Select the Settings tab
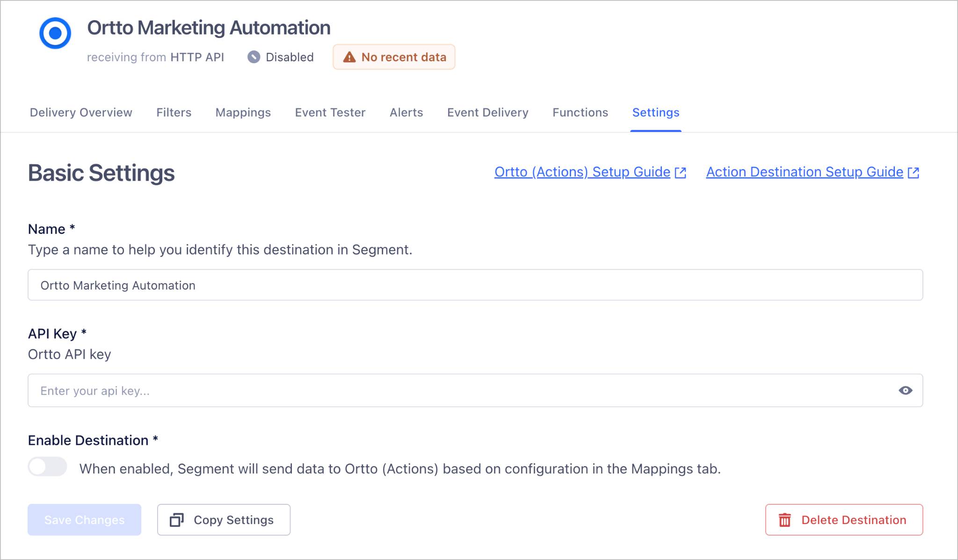 click(655, 112)
